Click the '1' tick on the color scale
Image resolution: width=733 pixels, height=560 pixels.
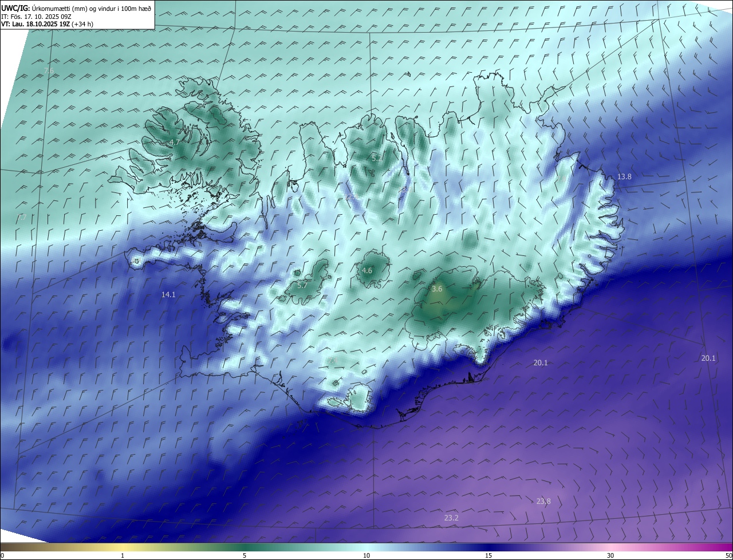pos(123,555)
